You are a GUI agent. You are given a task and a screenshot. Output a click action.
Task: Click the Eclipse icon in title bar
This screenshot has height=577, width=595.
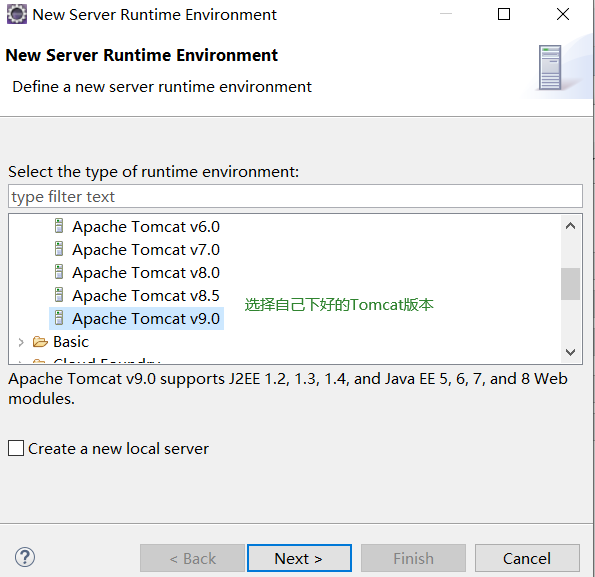click(x=17, y=14)
